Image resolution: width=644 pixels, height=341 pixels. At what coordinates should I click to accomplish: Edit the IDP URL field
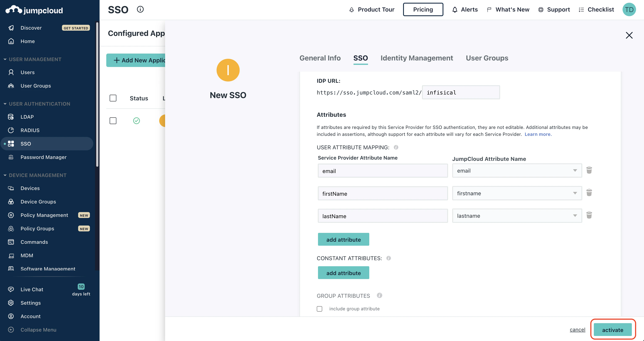tap(461, 93)
